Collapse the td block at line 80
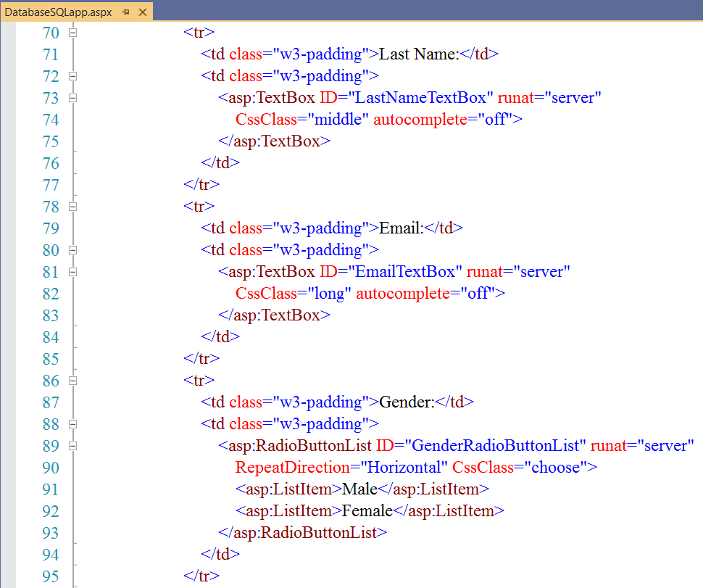 72,250
